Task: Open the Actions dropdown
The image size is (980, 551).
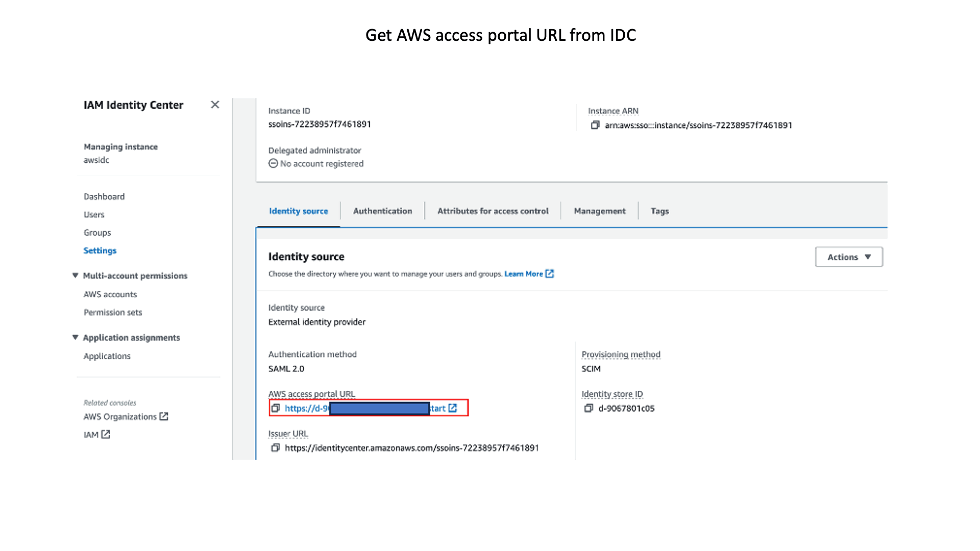Action: (849, 257)
